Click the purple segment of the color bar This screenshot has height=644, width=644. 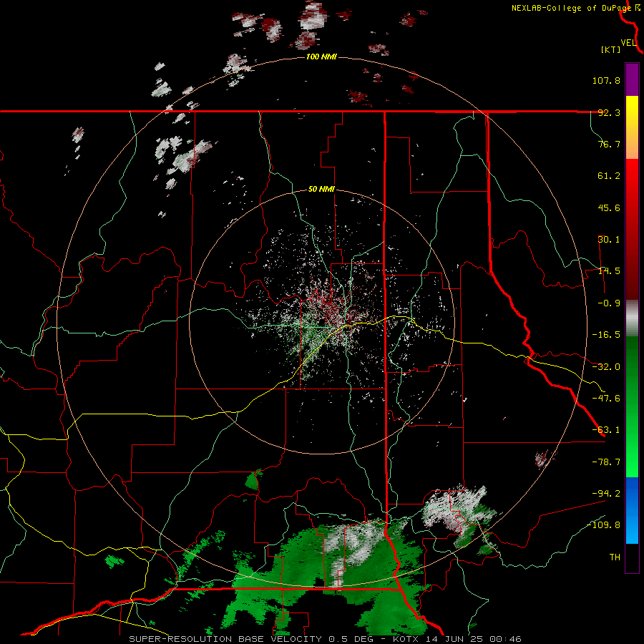(632, 79)
